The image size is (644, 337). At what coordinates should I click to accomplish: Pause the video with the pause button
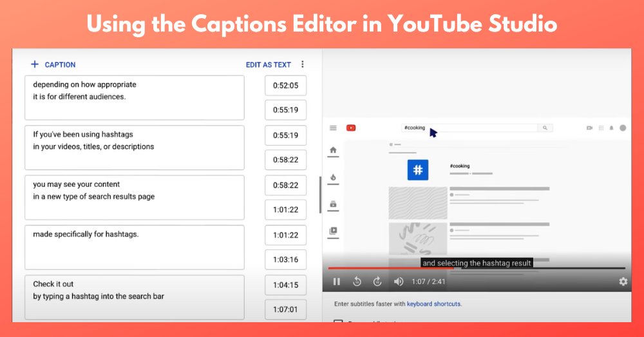coord(336,282)
